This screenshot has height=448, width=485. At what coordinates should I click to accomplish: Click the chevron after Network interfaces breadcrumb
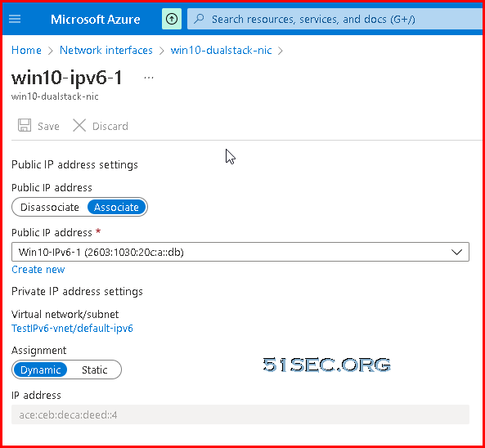(161, 51)
